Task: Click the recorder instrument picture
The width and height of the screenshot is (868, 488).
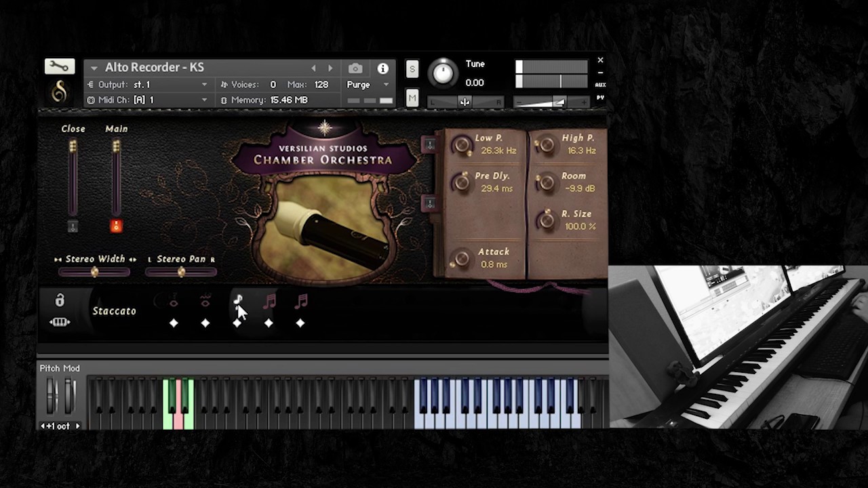Action: coord(325,227)
